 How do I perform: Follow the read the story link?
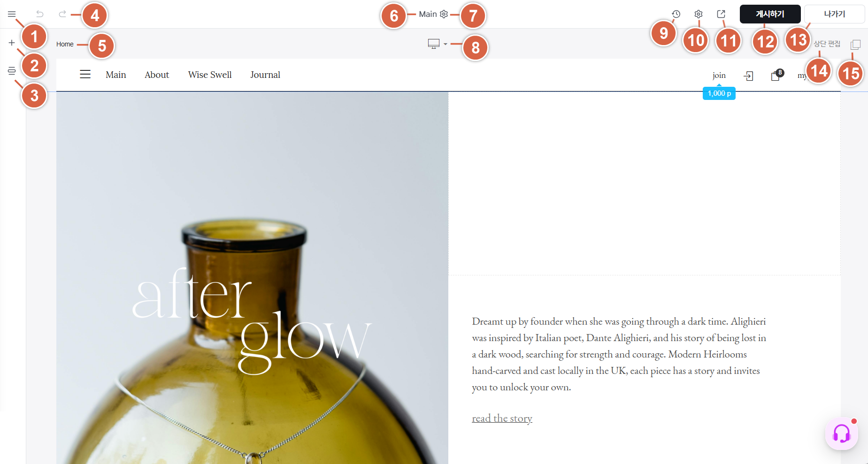coord(502,418)
